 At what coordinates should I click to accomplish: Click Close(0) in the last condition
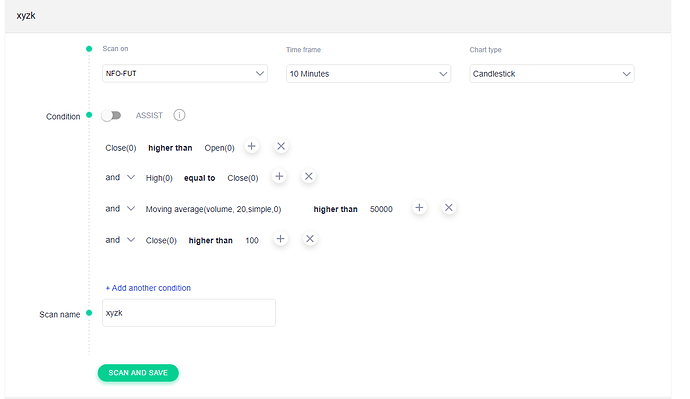(161, 241)
